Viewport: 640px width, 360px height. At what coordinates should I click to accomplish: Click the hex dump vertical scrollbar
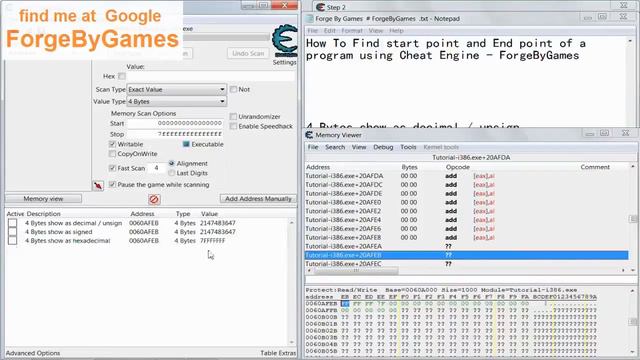[633, 322]
